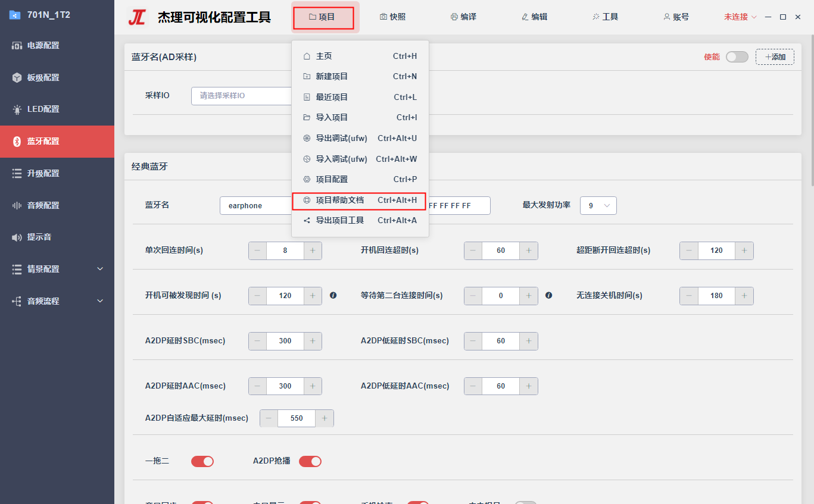814x504 pixels.
Task: Click the 音频配置 waveform icon
Action: coord(17,205)
